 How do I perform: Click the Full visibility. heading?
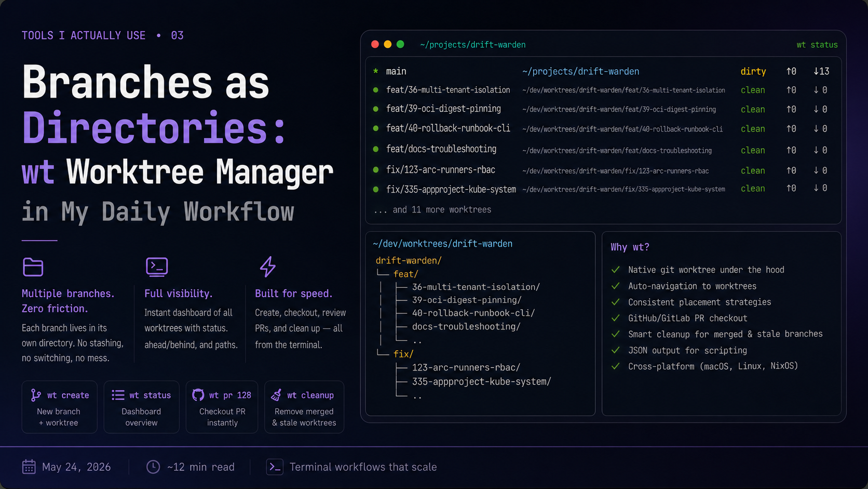(x=178, y=294)
